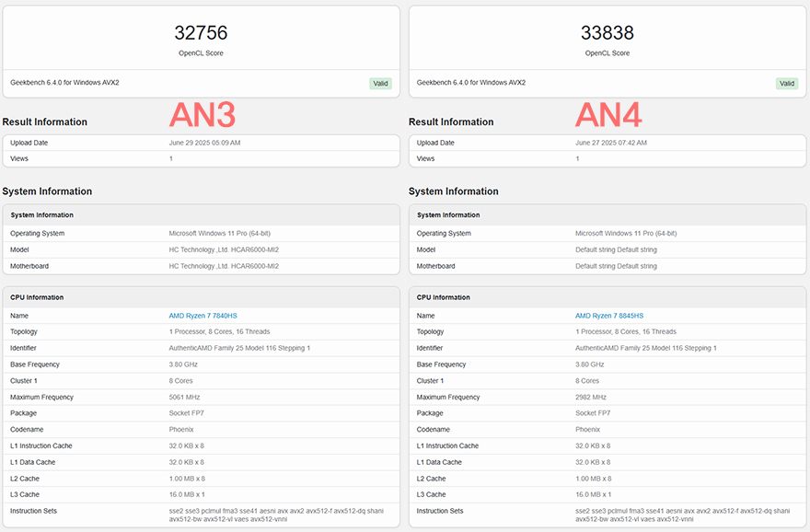Click the Valid badge beside the 33838 score
This screenshot has width=810, height=532.
click(787, 84)
